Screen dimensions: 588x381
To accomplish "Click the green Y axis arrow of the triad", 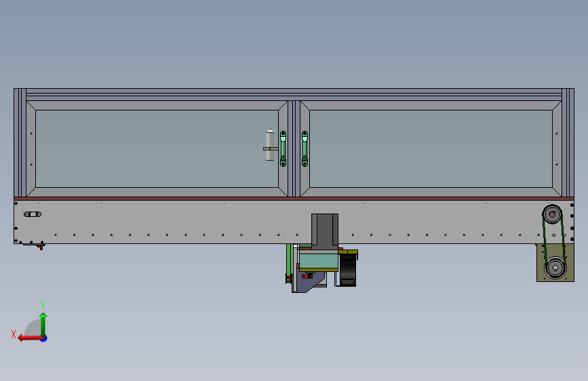I will pyautogui.click(x=43, y=325).
